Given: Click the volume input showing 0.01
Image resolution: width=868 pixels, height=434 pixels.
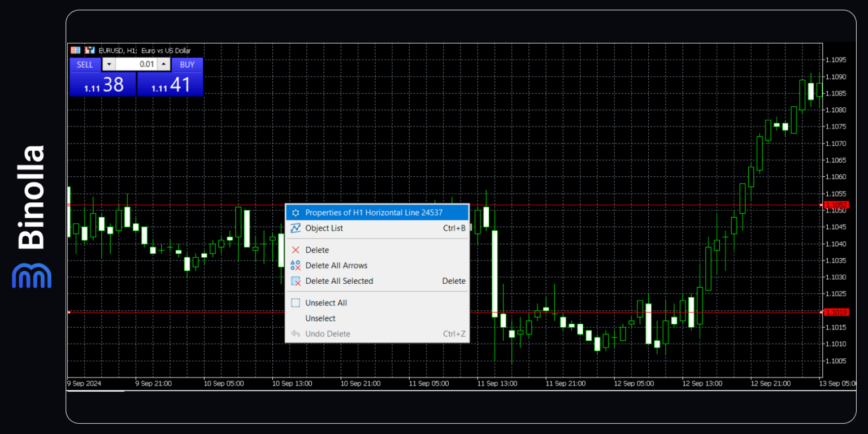Looking at the screenshot, I should pyautogui.click(x=138, y=64).
